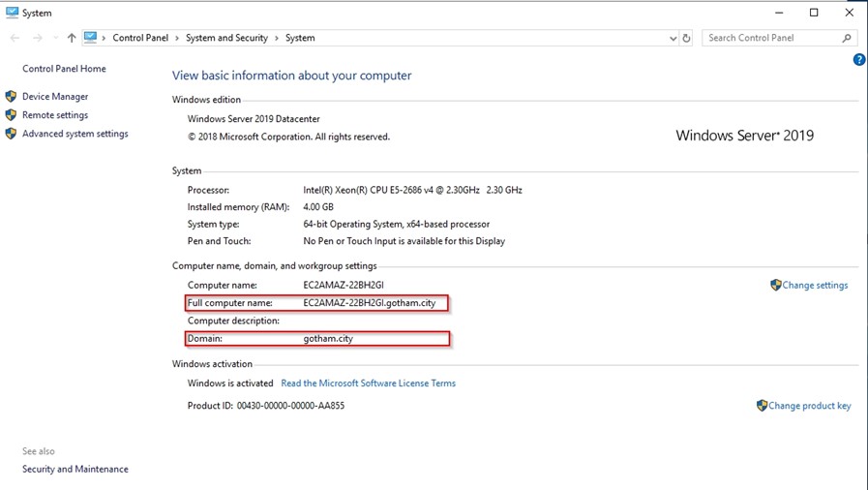Open address bar history dropdown

tap(673, 38)
